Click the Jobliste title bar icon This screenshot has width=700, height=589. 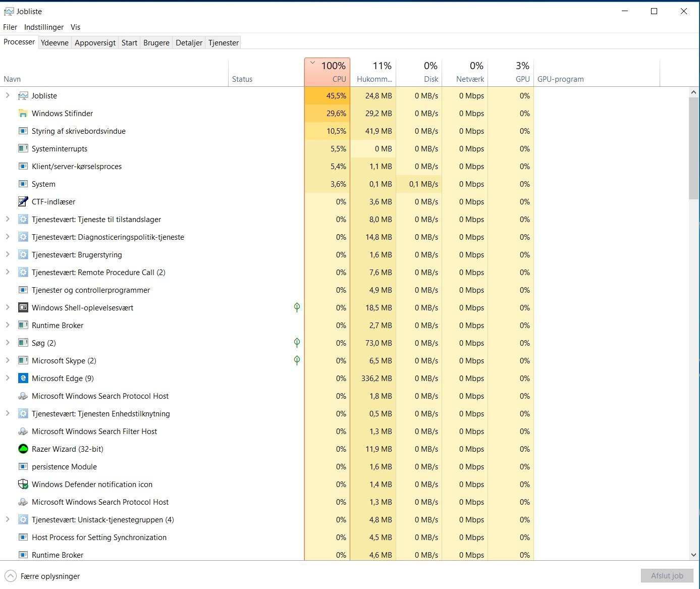tap(9, 11)
